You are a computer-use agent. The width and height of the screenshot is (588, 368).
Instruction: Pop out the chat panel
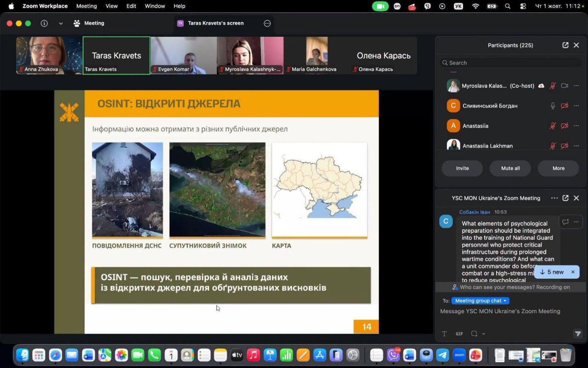coord(565,198)
